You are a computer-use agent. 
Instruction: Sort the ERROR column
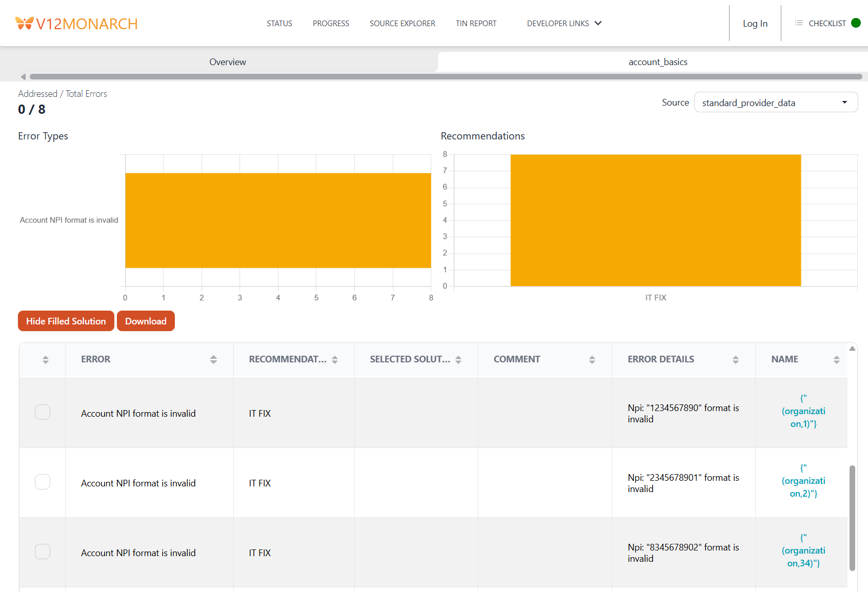click(x=213, y=359)
